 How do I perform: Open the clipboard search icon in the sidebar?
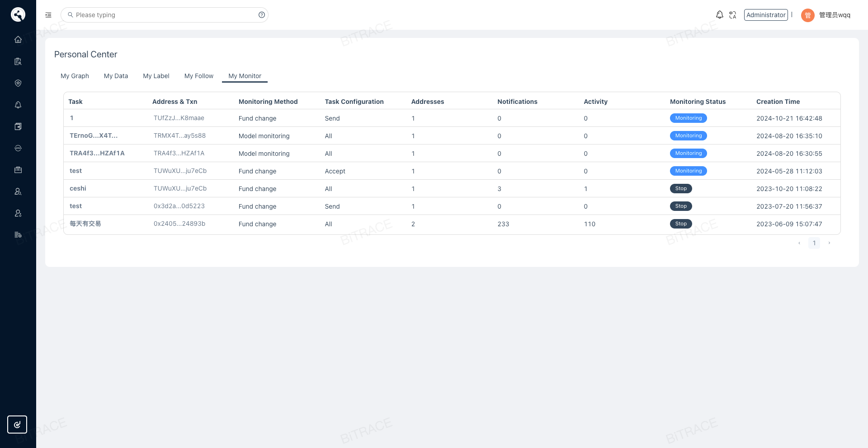coord(18,61)
